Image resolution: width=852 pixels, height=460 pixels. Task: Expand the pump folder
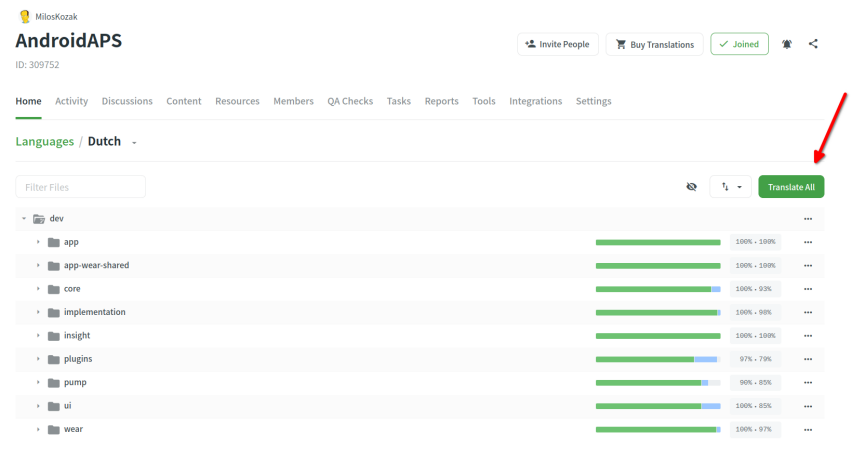pyautogui.click(x=38, y=382)
